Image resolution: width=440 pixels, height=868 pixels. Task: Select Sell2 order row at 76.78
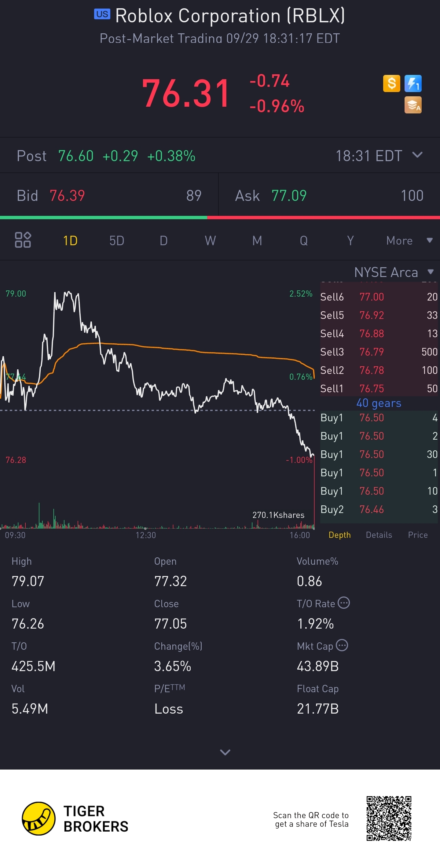pos(379,370)
